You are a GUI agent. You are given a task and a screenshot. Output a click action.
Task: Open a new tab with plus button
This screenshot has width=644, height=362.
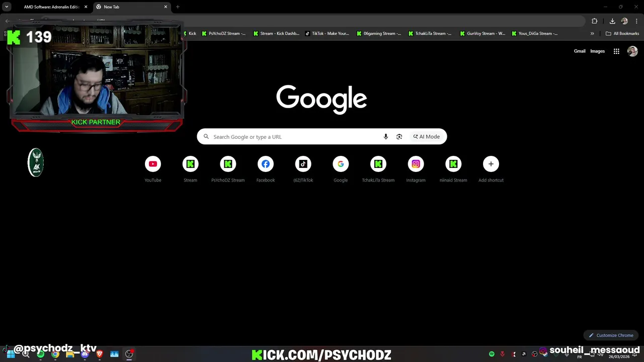pyautogui.click(x=178, y=7)
